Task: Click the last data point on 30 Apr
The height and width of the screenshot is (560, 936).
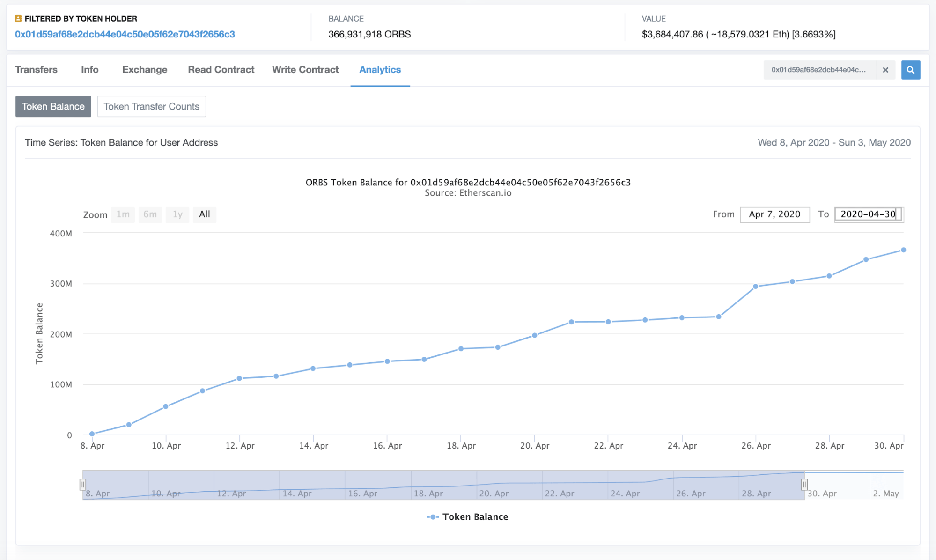Action: [903, 250]
